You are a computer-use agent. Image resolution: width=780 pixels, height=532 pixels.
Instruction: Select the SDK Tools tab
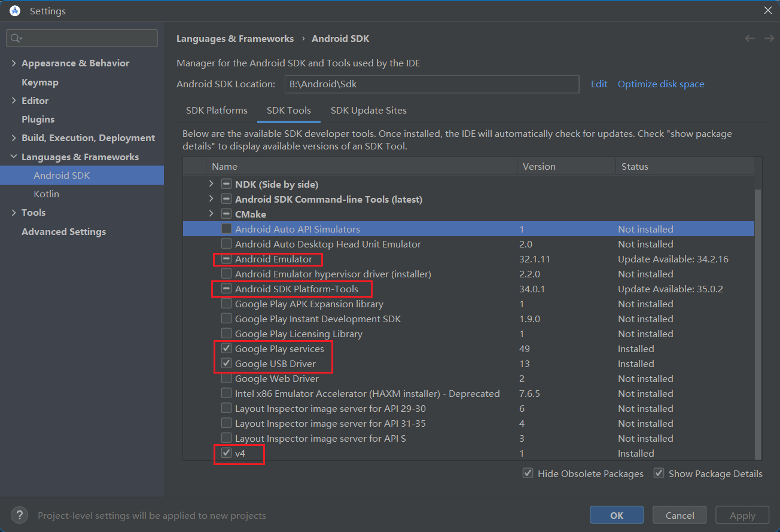click(x=289, y=111)
